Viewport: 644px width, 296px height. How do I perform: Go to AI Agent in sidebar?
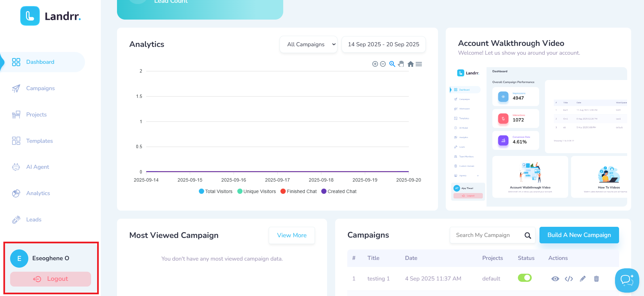[x=38, y=167]
